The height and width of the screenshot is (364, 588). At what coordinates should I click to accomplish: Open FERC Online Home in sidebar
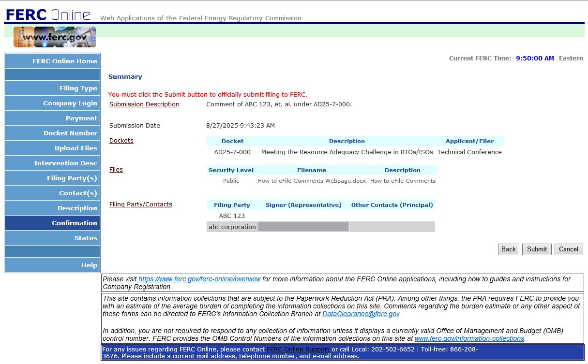click(52, 61)
